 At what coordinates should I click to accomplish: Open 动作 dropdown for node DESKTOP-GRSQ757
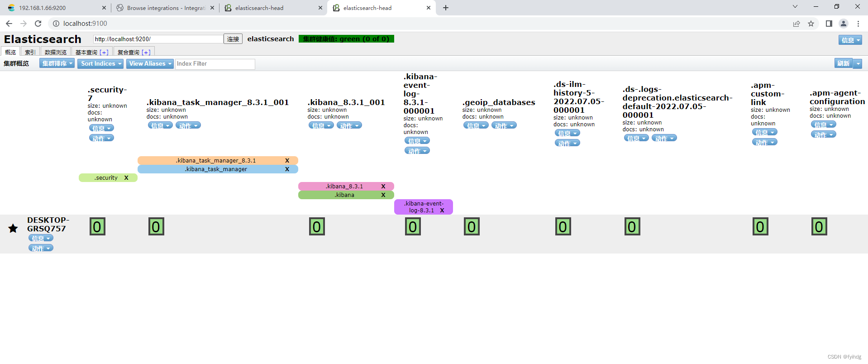(x=41, y=248)
